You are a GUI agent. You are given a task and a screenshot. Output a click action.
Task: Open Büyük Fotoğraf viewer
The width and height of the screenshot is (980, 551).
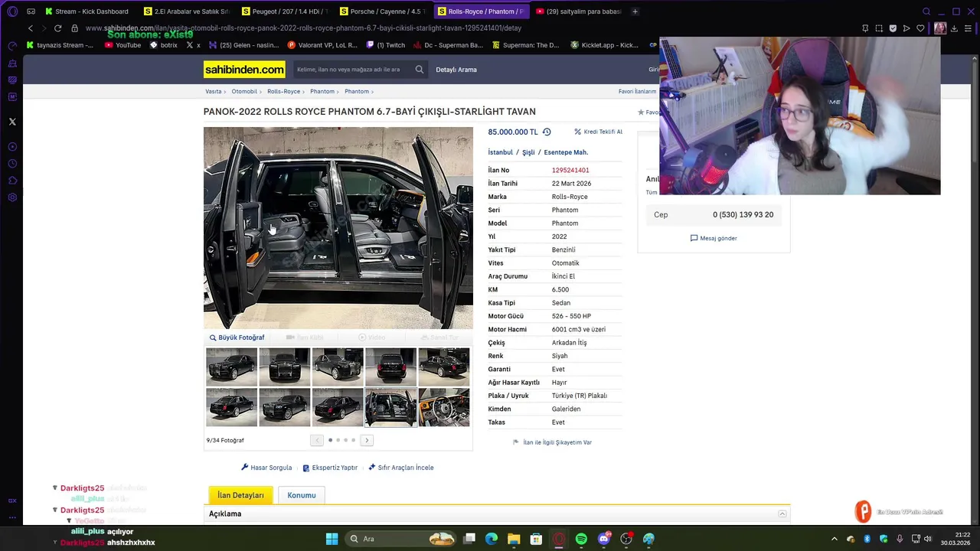pos(237,337)
